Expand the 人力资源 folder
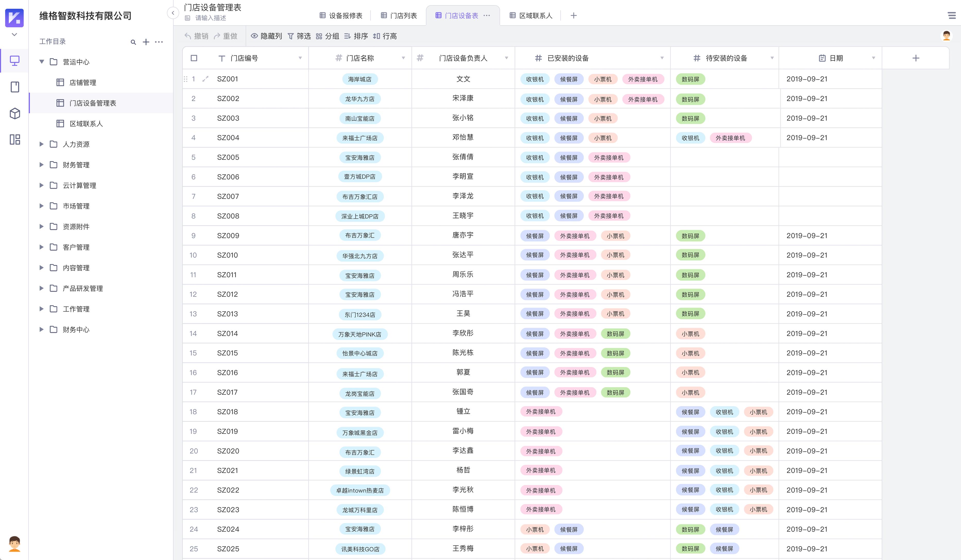Image resolution: width=961 pixels, height=560 pixels. click(x=41, y=144)
